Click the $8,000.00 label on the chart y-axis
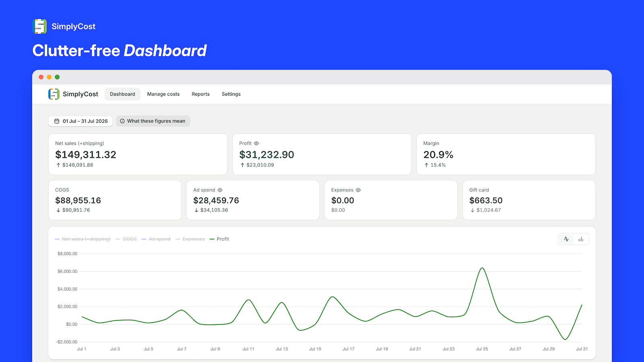Image resolution: width=644 pixels, height=362 pixels. click(x=67, y=254)
